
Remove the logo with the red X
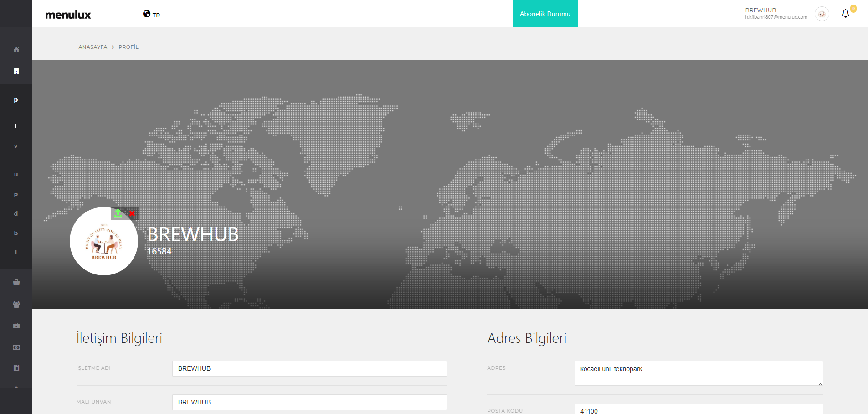[x=132, y=213]
